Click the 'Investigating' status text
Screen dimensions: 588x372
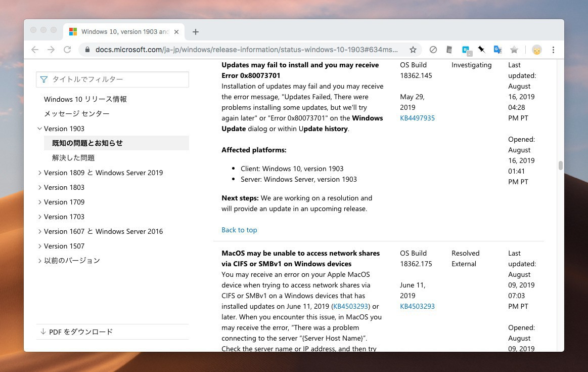coord(471,65)
